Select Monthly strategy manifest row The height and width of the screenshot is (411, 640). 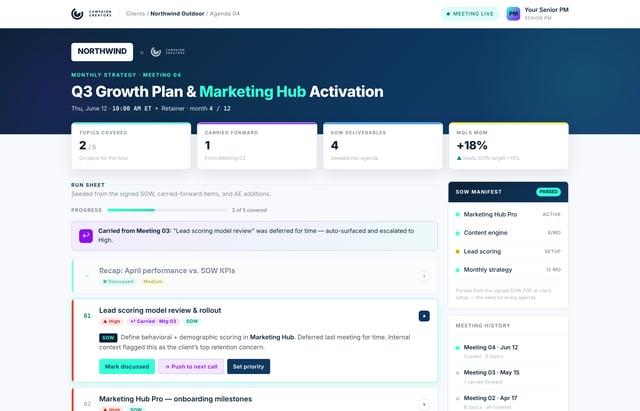[508, 270]
